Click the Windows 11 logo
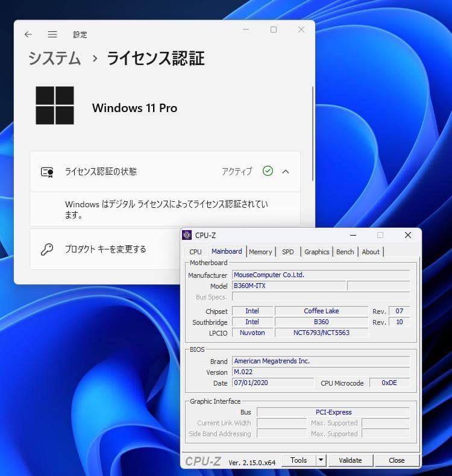 point(55,105)
